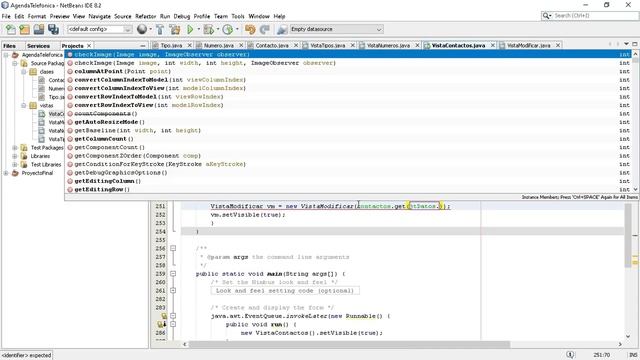Click the Profile Project clock icon

228,29
